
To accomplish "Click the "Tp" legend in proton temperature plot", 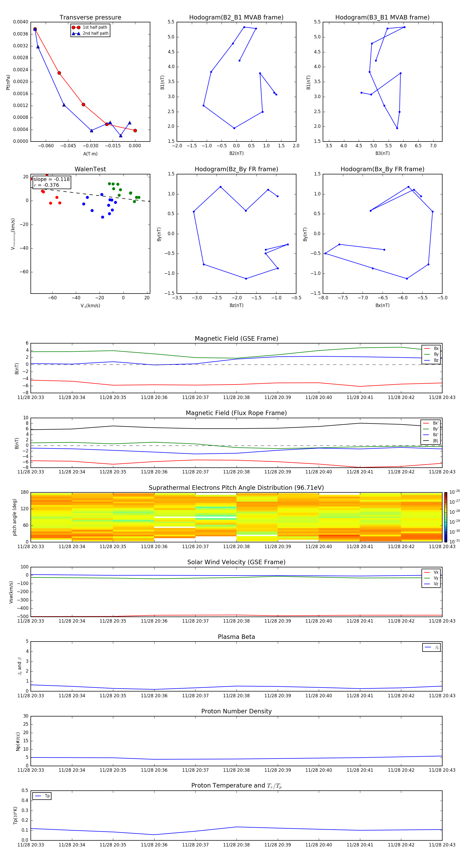I will (x=47, y=796).
